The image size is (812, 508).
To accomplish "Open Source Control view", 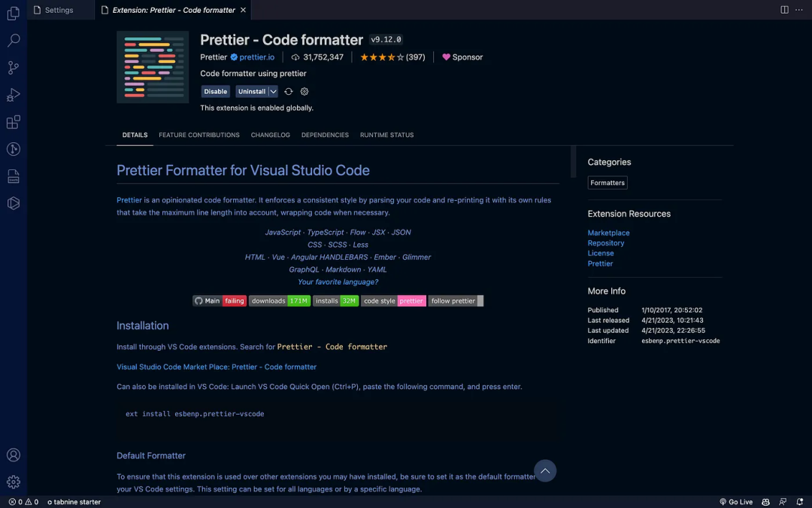I will pyautogui.click(x=14, y=68).
